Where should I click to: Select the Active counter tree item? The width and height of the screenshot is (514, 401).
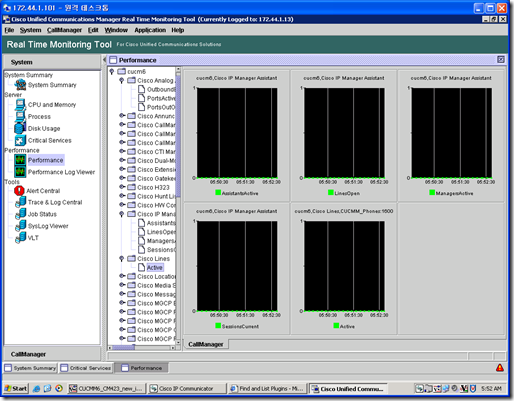click(155, 267)
